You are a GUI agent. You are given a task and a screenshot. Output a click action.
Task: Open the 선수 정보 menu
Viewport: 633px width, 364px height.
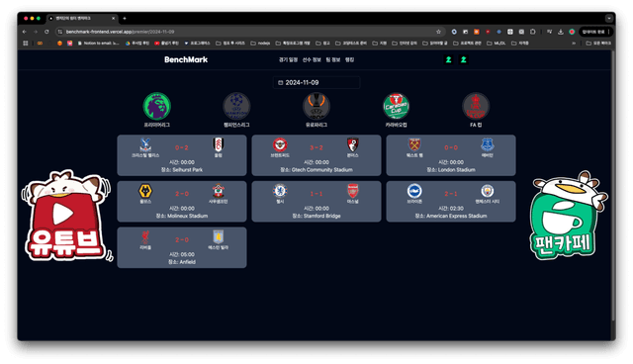pyautogui.click(x=312, y=59)
